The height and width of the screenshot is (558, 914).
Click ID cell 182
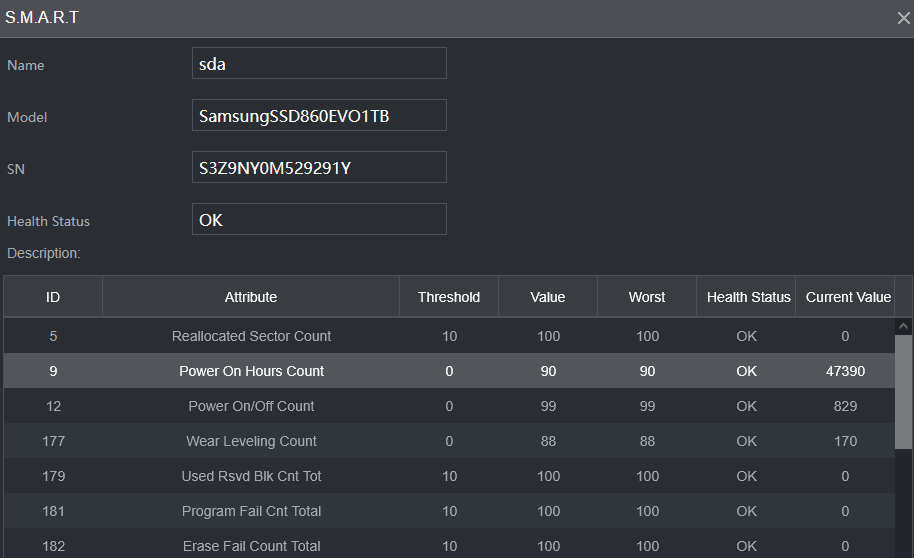(53, 546)
